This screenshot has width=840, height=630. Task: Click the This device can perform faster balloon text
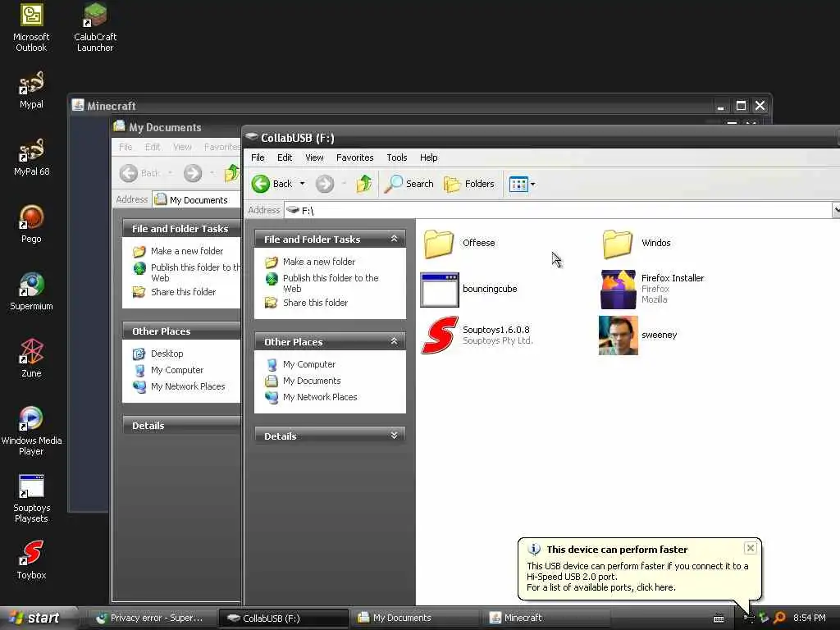tap(617, 550)
